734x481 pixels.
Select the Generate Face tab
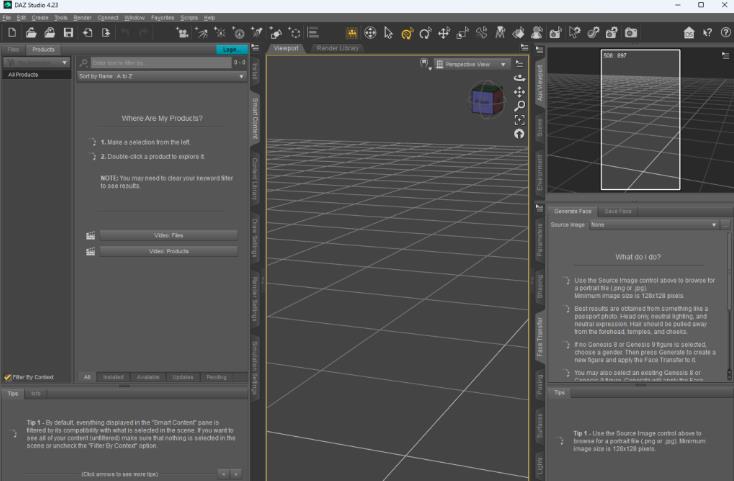[573, 211]
